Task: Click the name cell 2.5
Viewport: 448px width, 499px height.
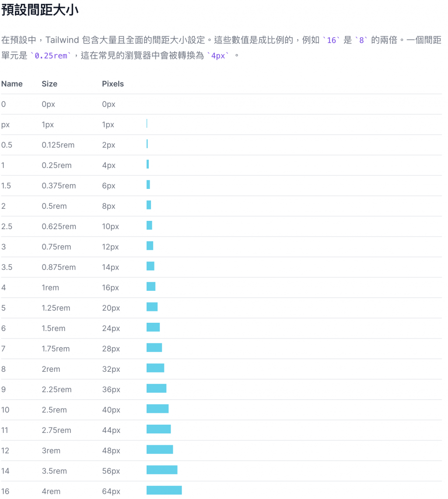Action: click(x=7, y=227)
